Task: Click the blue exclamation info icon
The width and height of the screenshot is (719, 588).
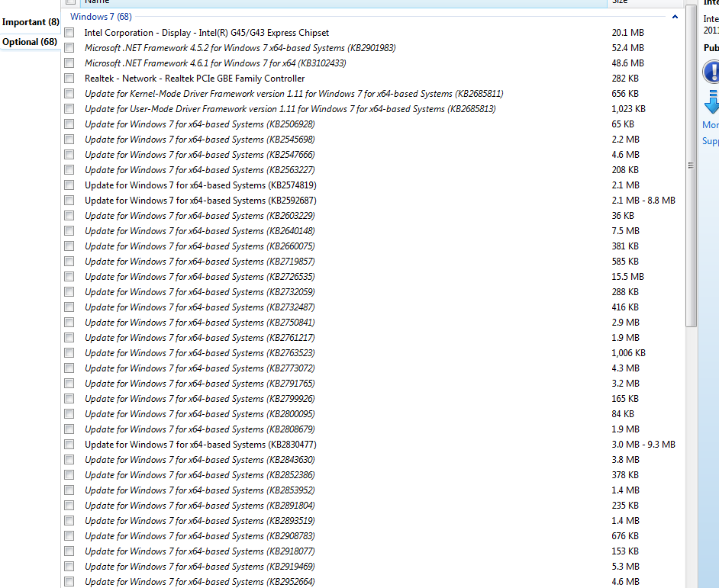Action: [x=711, y=72]
